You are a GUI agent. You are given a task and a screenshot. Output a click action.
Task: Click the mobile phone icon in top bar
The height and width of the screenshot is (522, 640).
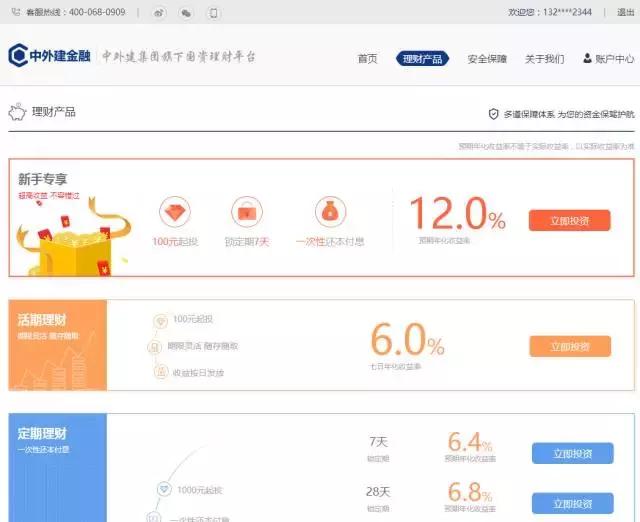213,13
